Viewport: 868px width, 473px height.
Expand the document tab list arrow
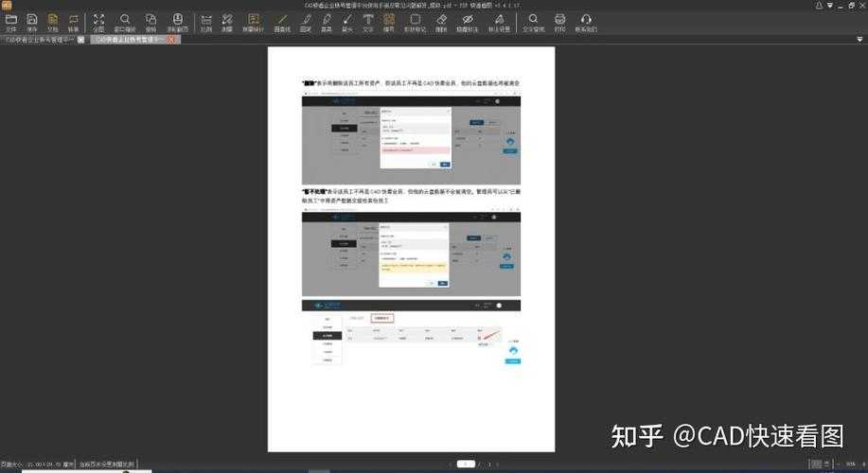(x=859, y=40)
